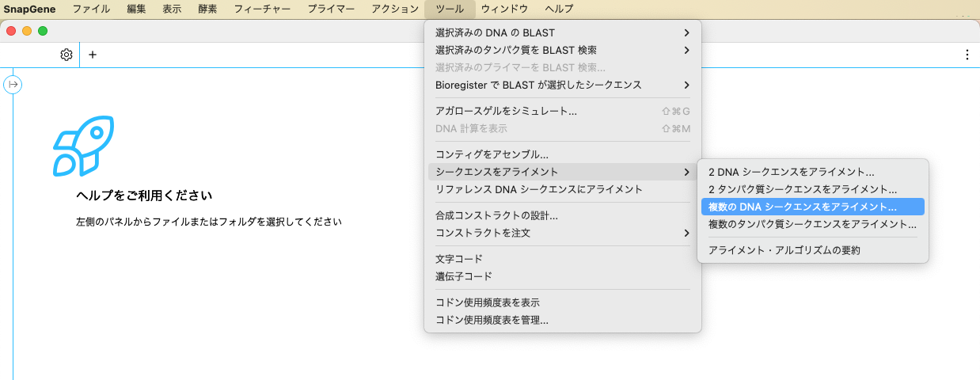The height and width of the screenshot is (380, 980).
Task: Select 2 DNA シークエンスをアライメント...
Action: (x=812, y=172)
